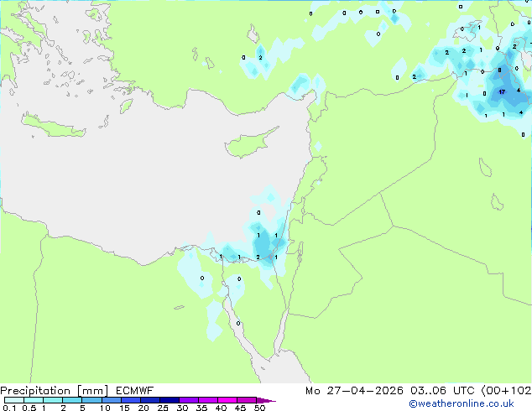Click the legend label '30'
The width and height of the screenshot is (532, 411).
click(182, 408)
